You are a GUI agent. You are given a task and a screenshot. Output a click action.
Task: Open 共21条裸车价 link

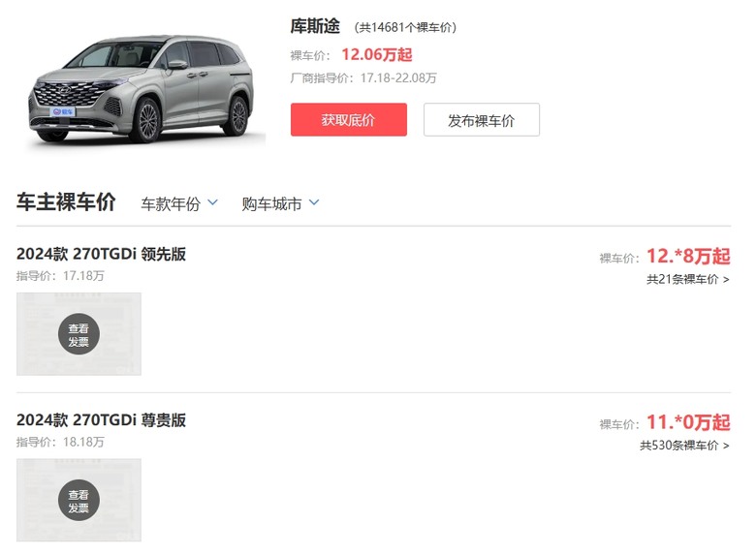point(687,279)
